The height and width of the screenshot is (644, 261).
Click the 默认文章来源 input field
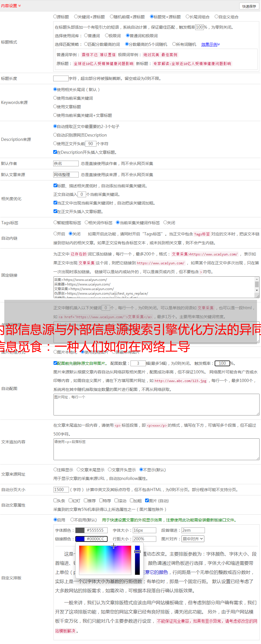coord(66,175)
